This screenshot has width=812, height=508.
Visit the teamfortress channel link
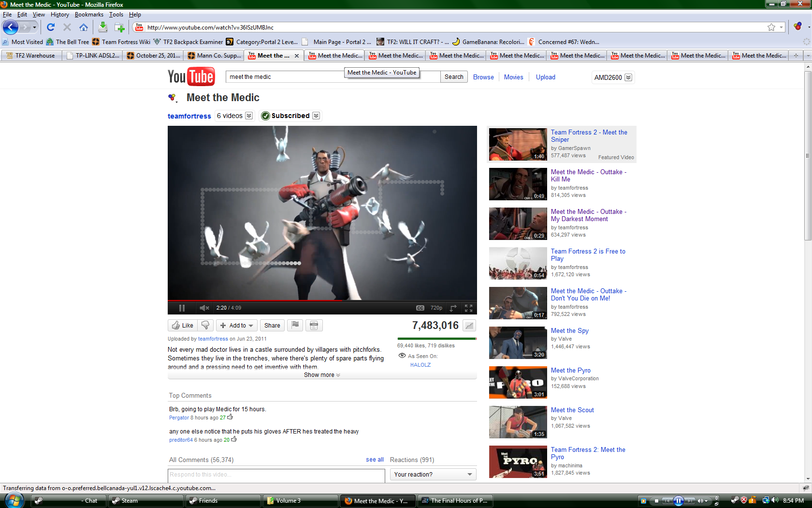click(189, 116)
